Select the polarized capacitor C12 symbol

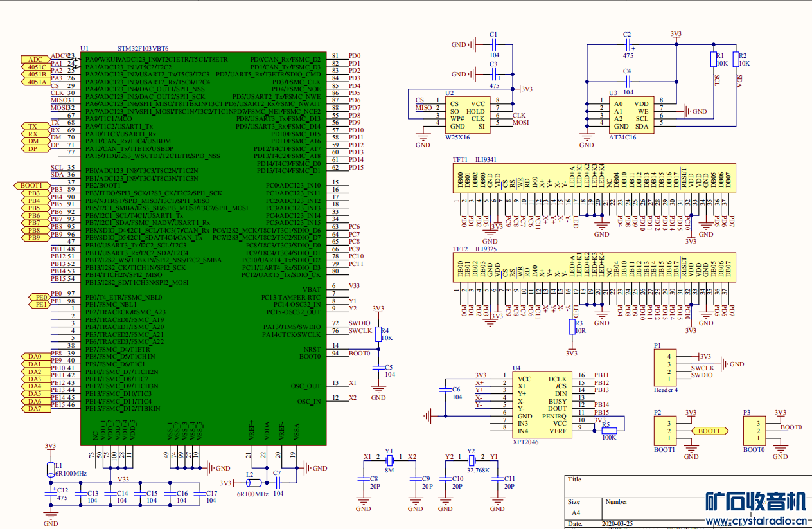pyautogui.click(x=51, y=492)
